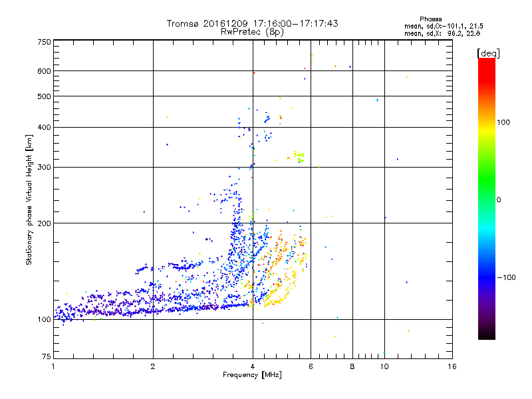This screenshot has height=399, width=532.
Task: Click the x-axis tick label '16'
Action: click(452, 366)
